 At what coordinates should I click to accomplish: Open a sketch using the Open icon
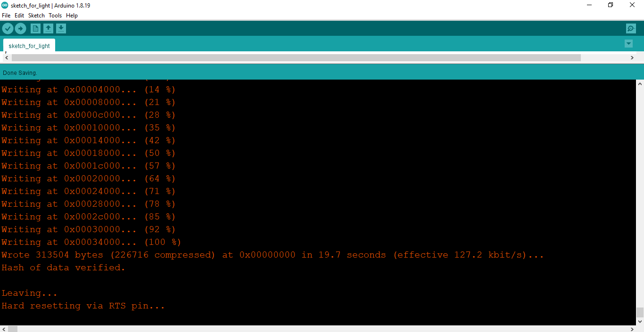[x=48, y=28]
